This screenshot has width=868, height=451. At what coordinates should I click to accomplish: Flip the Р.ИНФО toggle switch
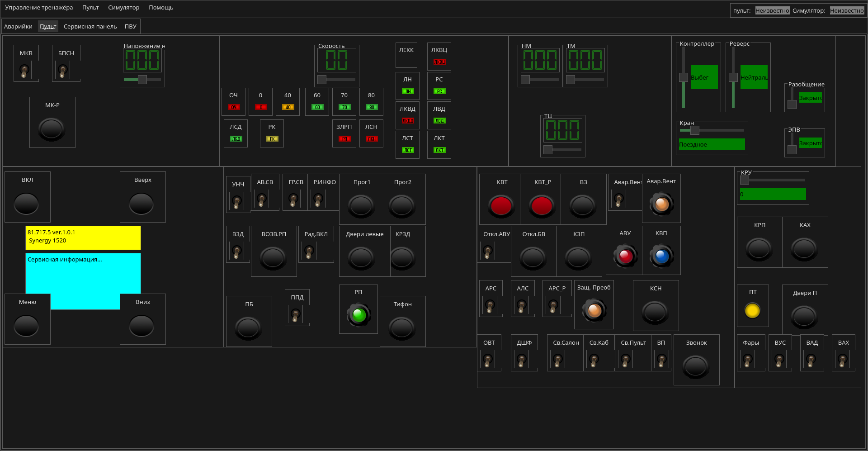click(x=318, y=199)
